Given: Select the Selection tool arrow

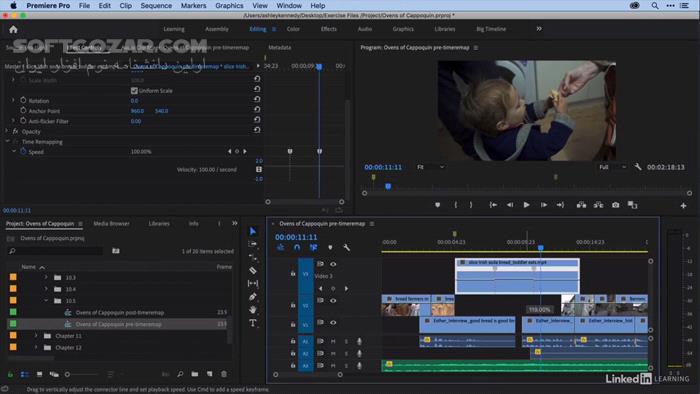Looking at the screenshot, I should (253, 231).
